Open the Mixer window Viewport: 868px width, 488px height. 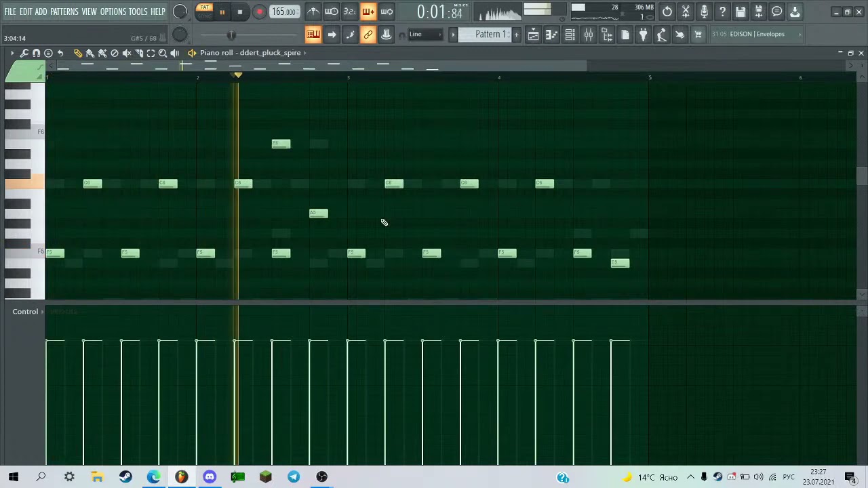[589, 35]
